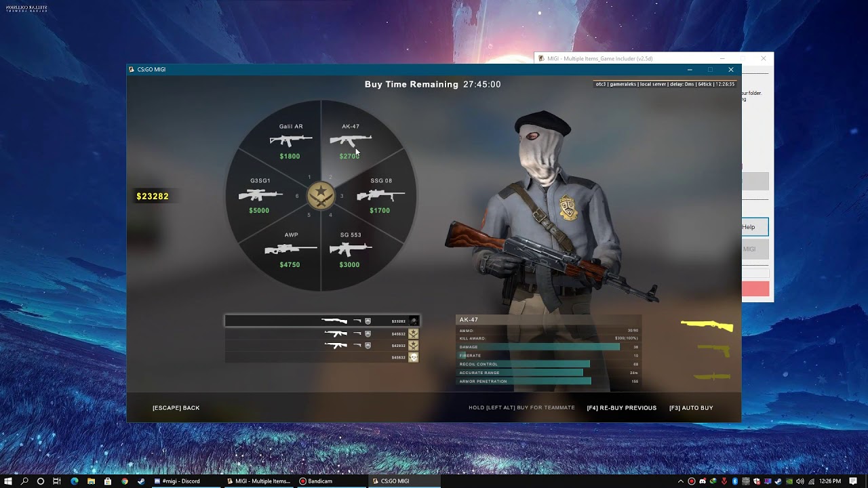Click the AK-47 stats panel title
The width and height of the screenshot is (868, 488).
(469, 320)
